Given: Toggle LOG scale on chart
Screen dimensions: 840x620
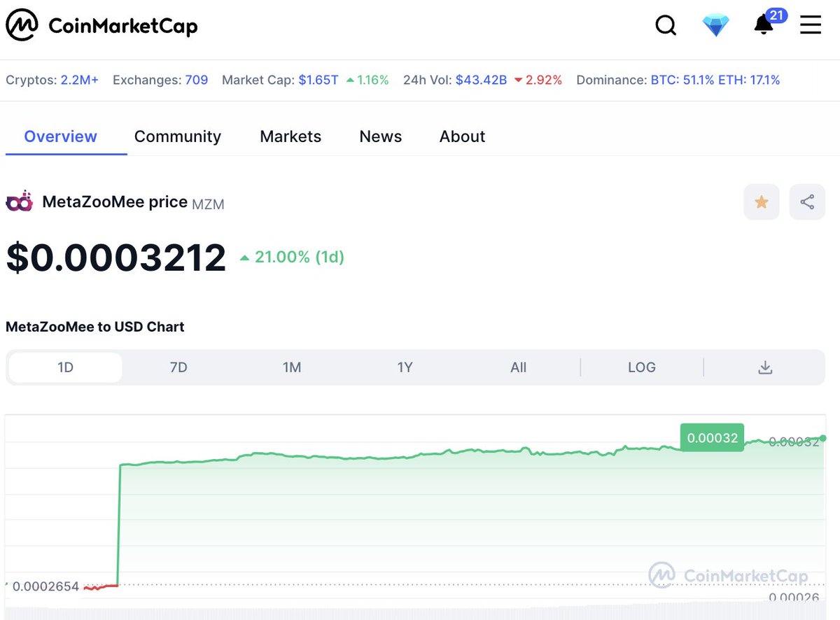Looking at the screenshot, I should [642, 367].
